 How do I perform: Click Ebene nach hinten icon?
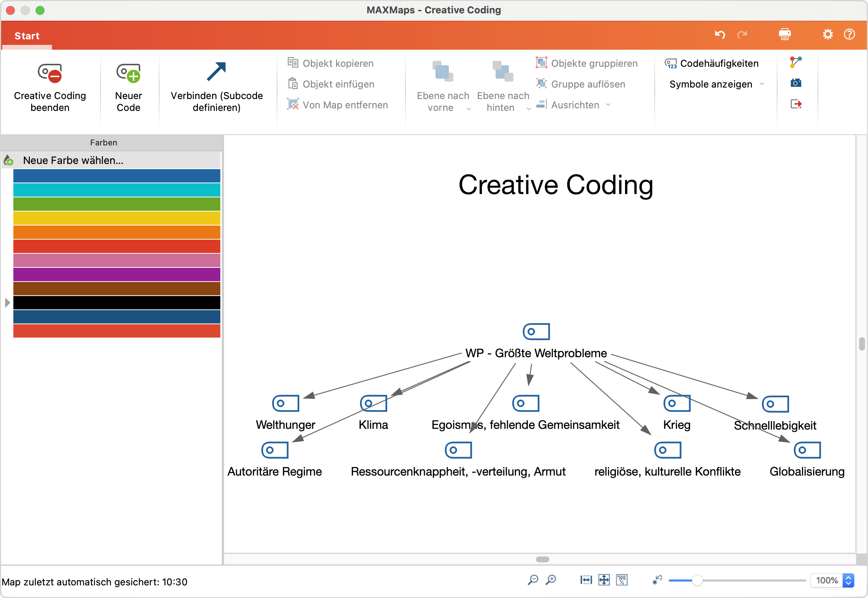[x=503, y=72]
